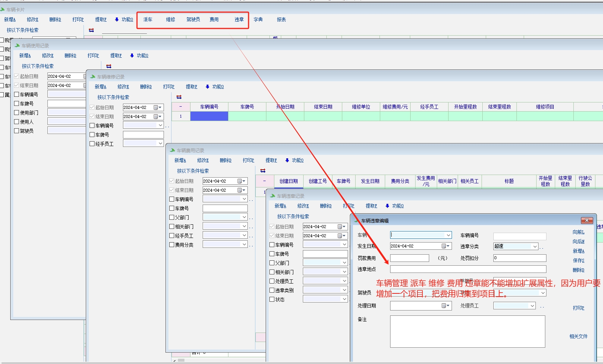Expand the 处理员工 dropdown in edit dialog
The width and height of the screenshot is (603, 364).
tap(532, 306)
